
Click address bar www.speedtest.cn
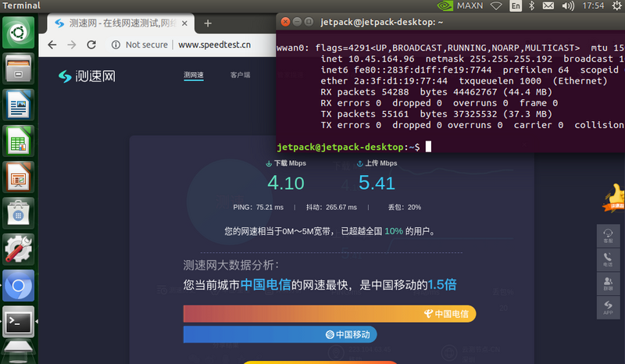tap(214, 45)
